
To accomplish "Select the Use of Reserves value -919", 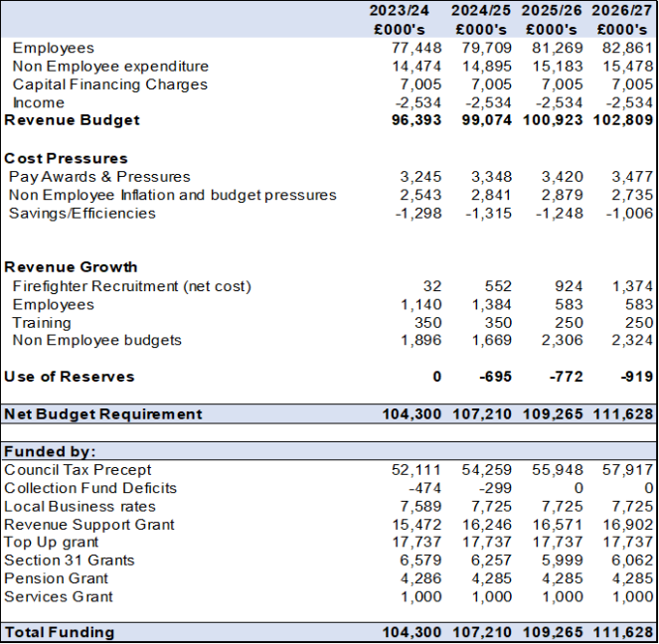I will click(x=636, y=377).
